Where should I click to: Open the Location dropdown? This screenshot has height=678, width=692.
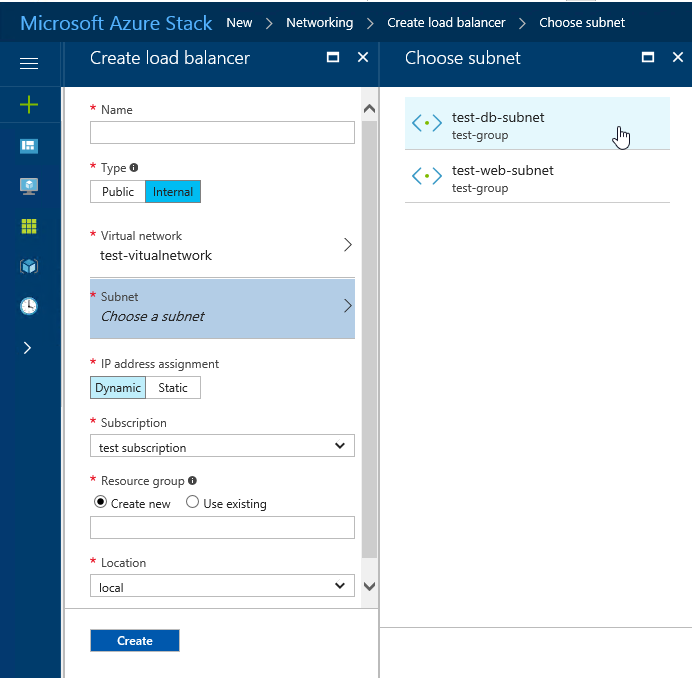(x=222, y=586)
